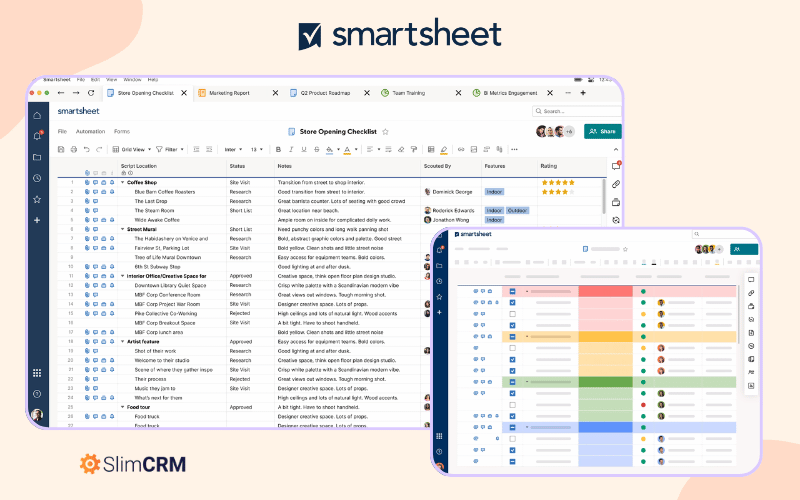This screenshot has height=500, width=800.
Task: Click the Save icon in the toolbar
Action: [61, 149]
